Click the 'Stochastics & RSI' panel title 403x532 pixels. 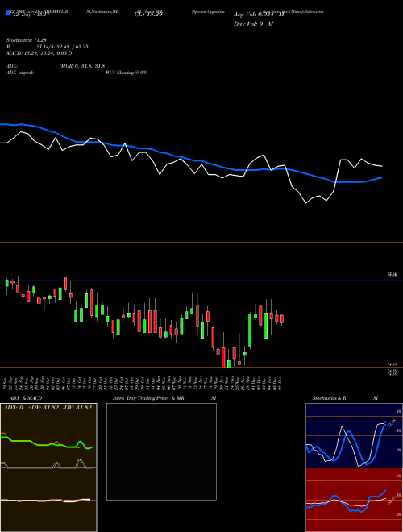pyautogui.click(x=345, y=398)
